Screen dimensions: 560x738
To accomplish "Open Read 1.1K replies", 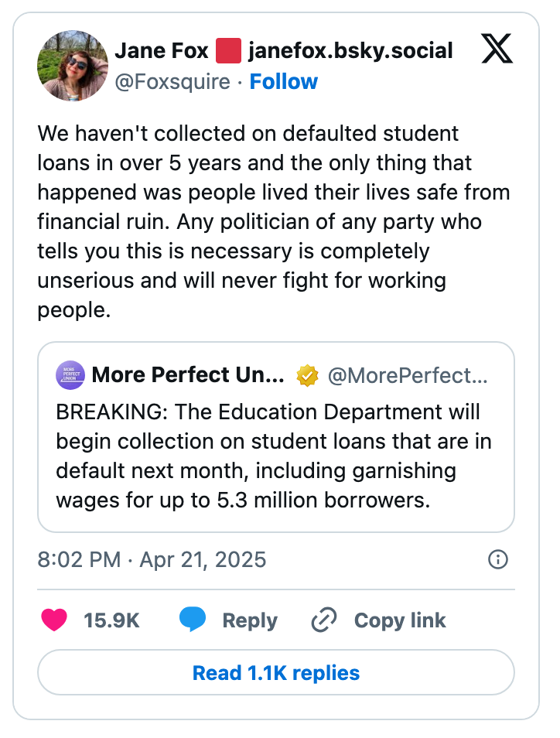I will pos(279,672).
